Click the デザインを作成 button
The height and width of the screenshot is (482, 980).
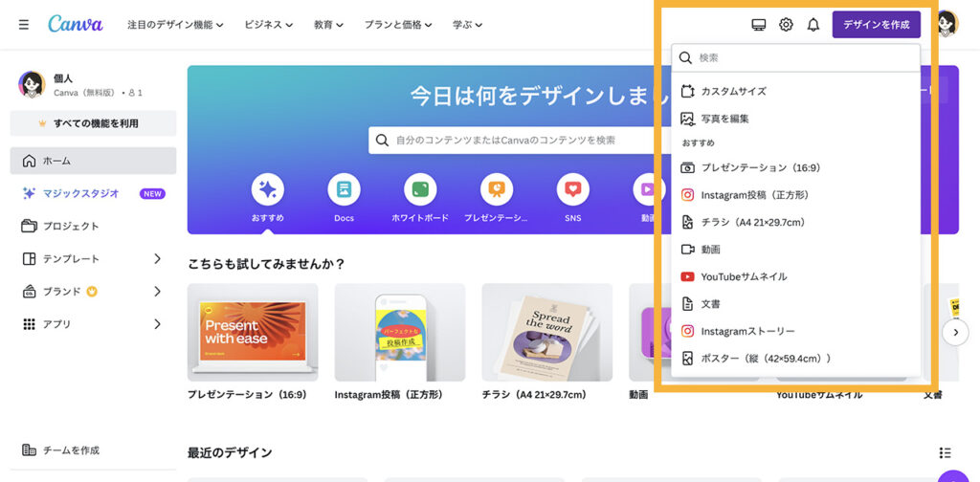[x=876, y=25]
